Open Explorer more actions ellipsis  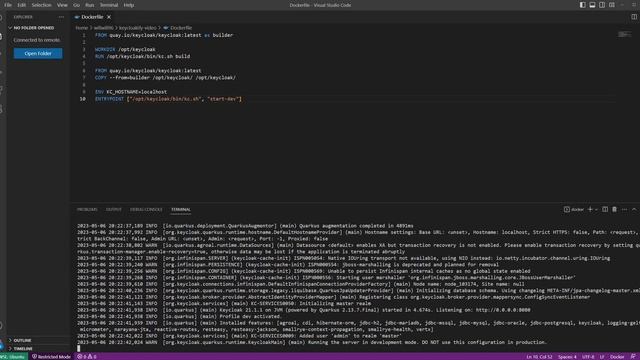(61, 17)
